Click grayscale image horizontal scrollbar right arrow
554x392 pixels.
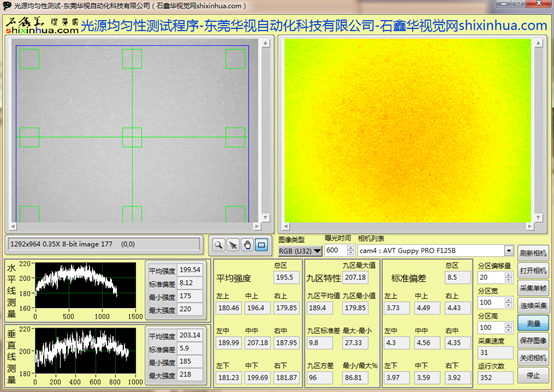(x=257, y=226)
